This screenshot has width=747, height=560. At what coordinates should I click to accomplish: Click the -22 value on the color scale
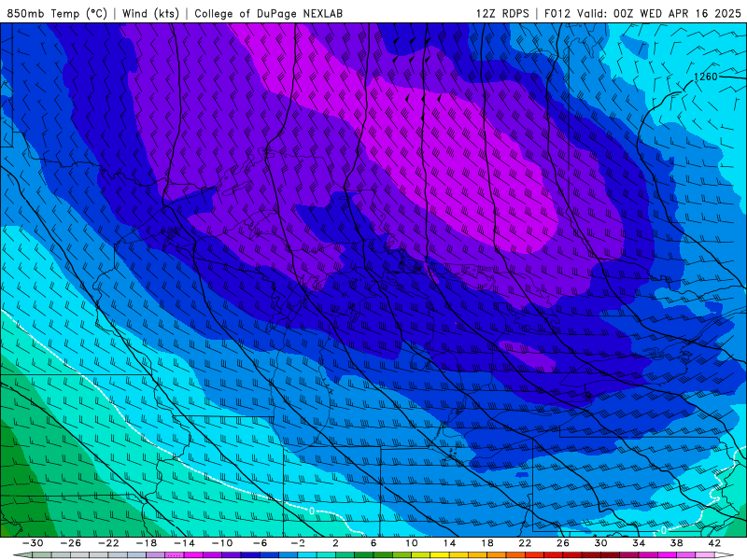pyautogui.click(x=108, y=543)
